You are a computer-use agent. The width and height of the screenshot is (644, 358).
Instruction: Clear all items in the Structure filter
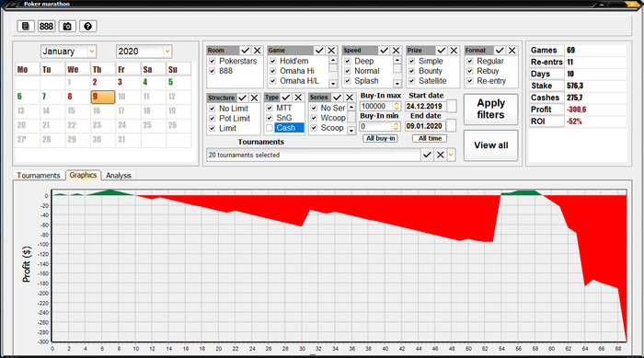click(255, 98)
